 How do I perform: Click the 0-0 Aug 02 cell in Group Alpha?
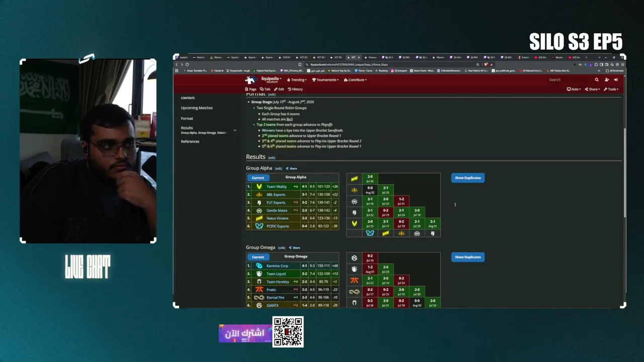370,190
